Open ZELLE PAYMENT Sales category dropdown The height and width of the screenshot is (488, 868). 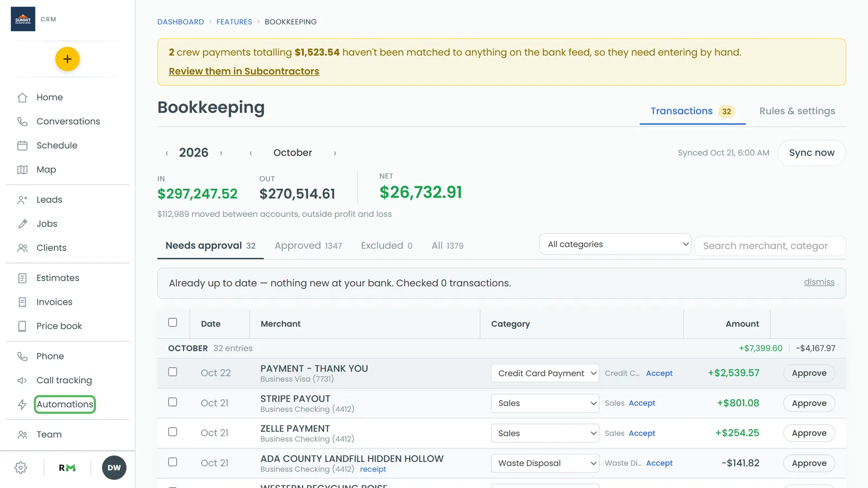[x=545, y=433]
